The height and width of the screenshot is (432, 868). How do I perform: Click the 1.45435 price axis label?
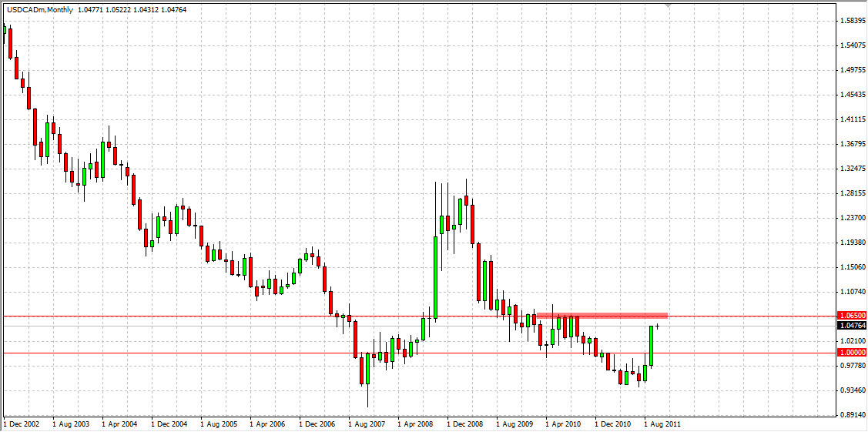click(853, 95)
